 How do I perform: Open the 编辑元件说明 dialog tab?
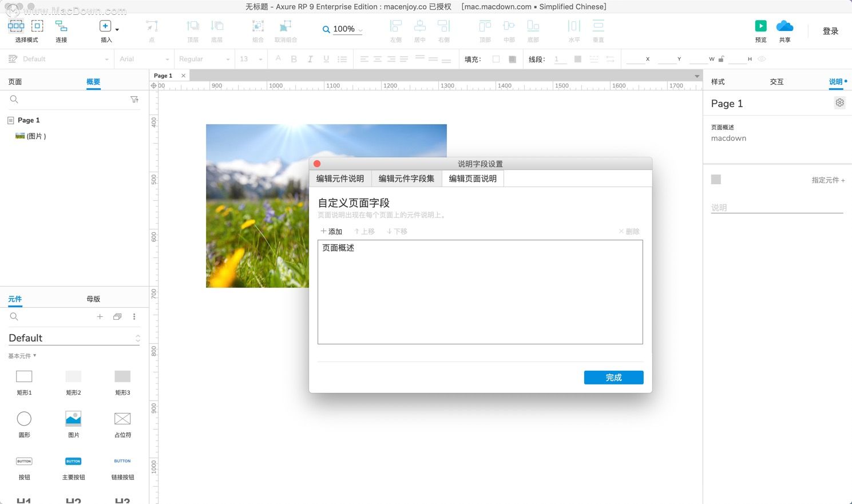tap(340, 178)
